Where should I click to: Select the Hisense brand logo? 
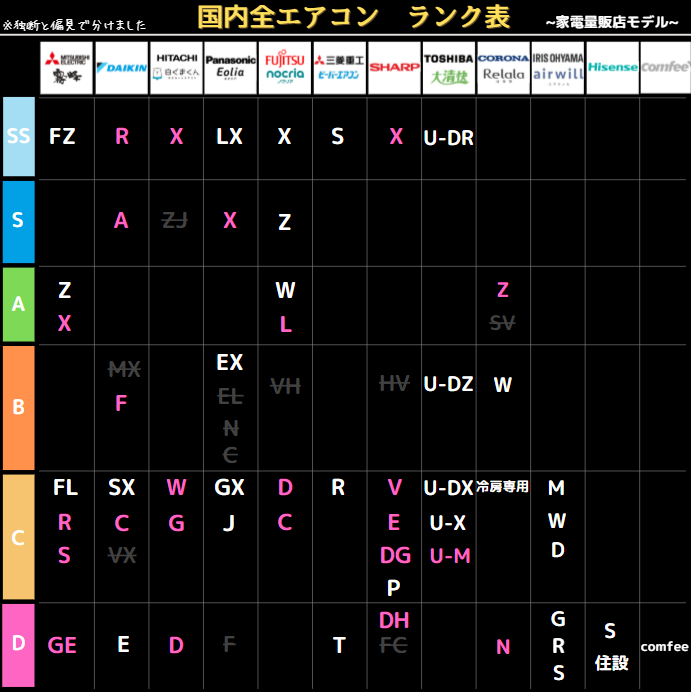(612, 68)
